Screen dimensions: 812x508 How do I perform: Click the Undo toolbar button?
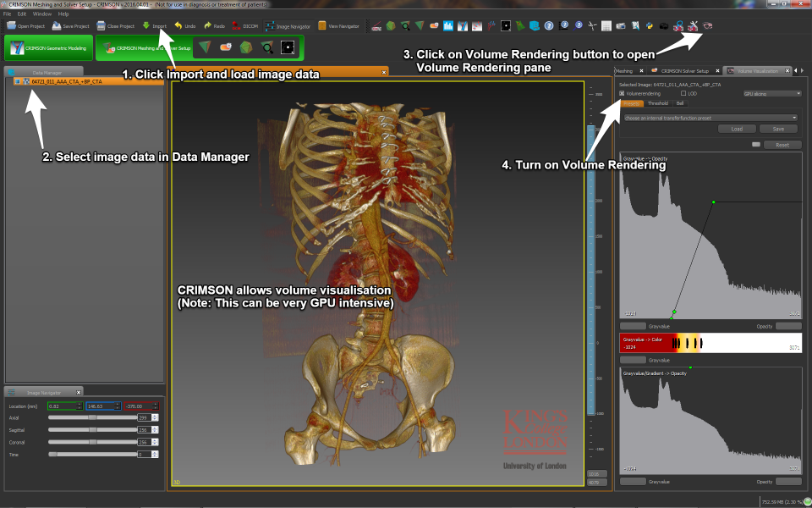(185, 26)
